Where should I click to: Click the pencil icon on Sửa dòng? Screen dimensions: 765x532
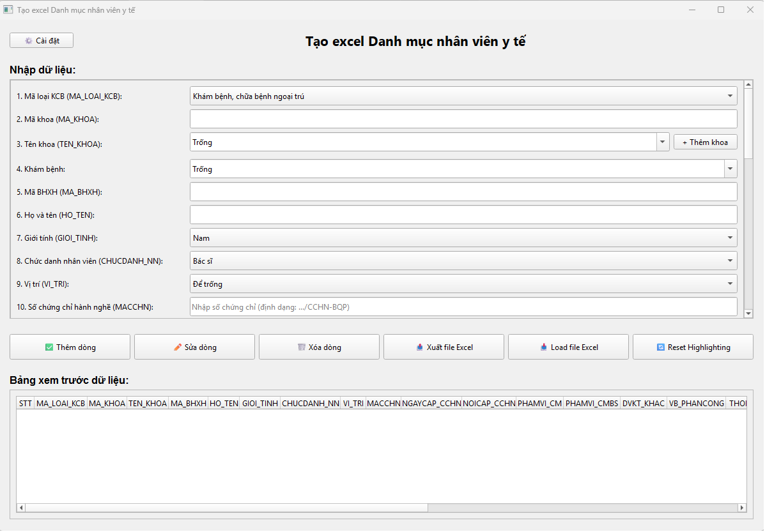(178, 347)
